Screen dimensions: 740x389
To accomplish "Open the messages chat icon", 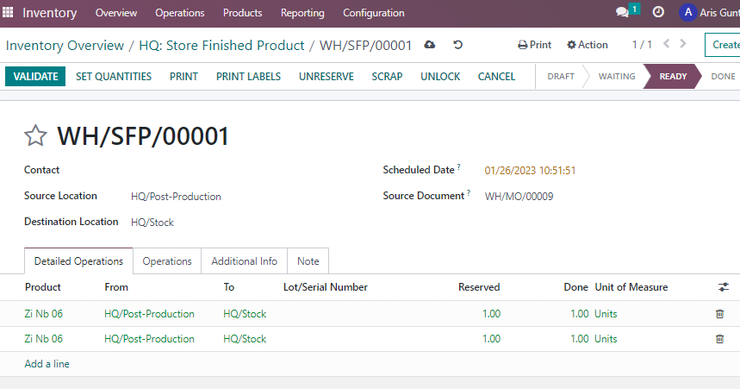I will point(622,12).
